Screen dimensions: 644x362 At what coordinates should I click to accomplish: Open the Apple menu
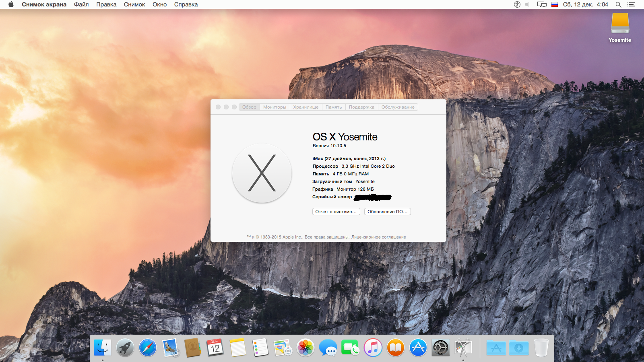(11, 4)
